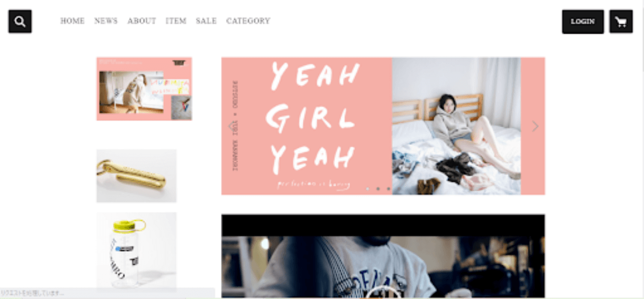Open the dark video banner below the slider
This screenshot has width=644, height=299.
[x=383, y=256]
